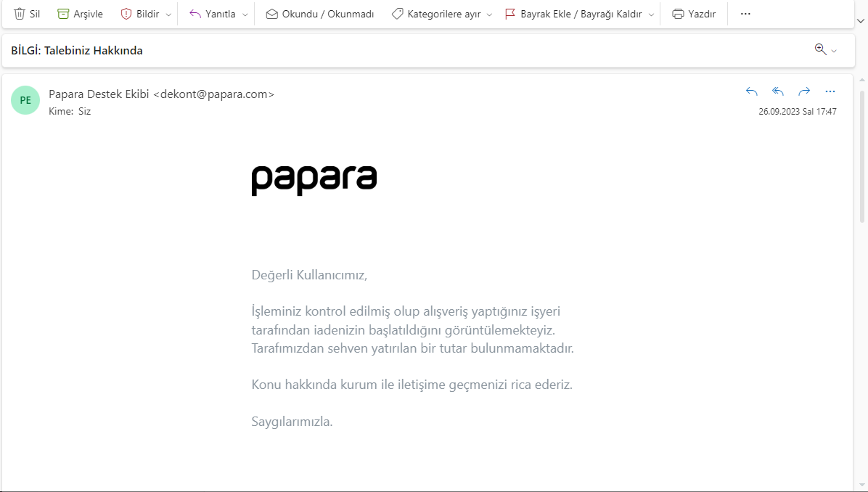
Task: Click the reply all icon in message header
Action: point(778,91)
